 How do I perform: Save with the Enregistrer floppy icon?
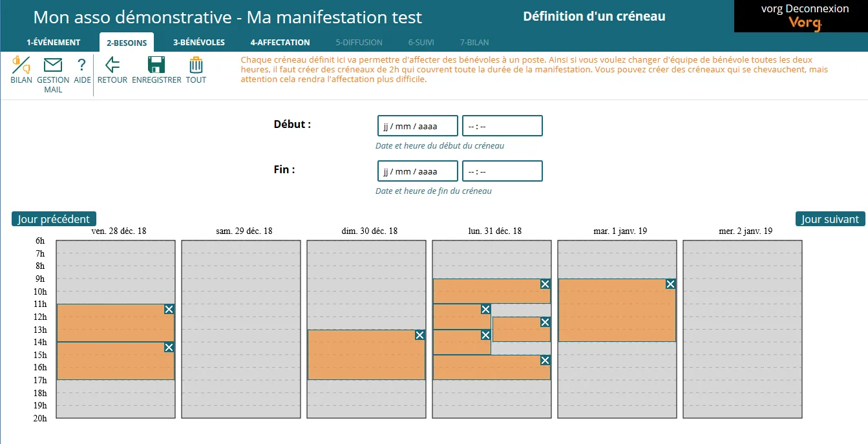(x=156, y=65)
